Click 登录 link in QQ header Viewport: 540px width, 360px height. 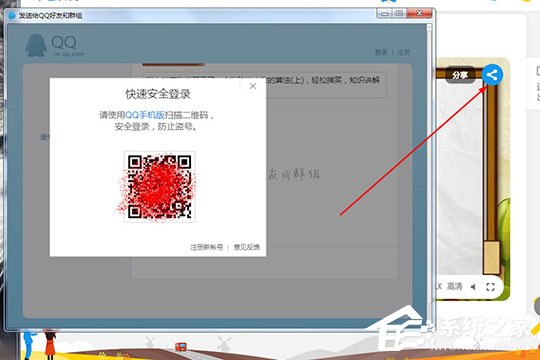[x=381, y=52]
